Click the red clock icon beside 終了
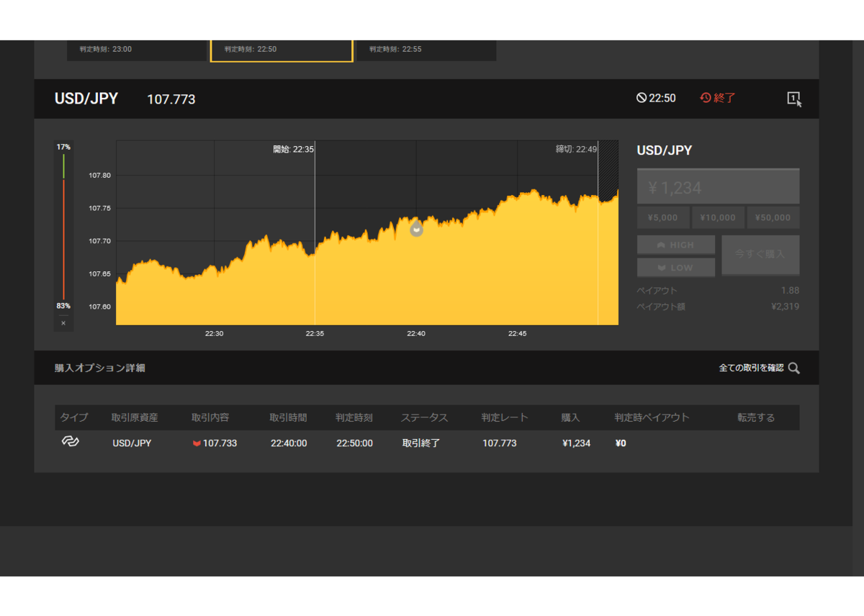Image resolution: width=864 pixels, height=616 pixels. pyautogui.click(x=706, y=98)
